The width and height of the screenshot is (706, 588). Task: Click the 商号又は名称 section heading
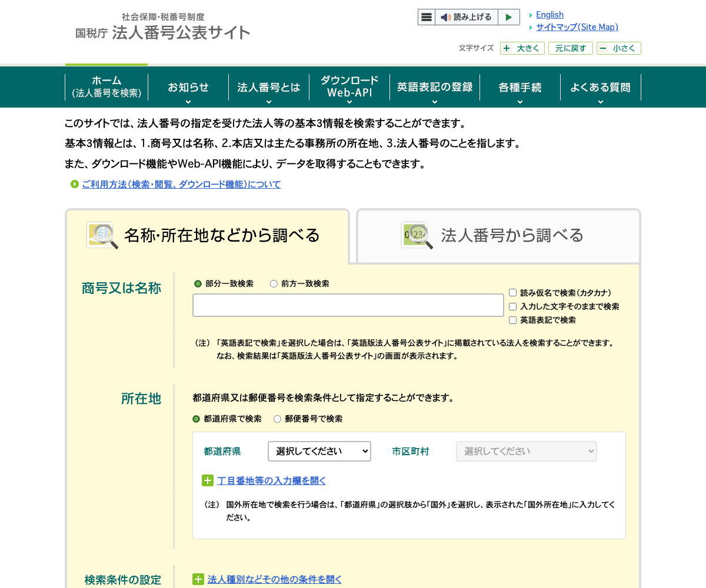121,288
